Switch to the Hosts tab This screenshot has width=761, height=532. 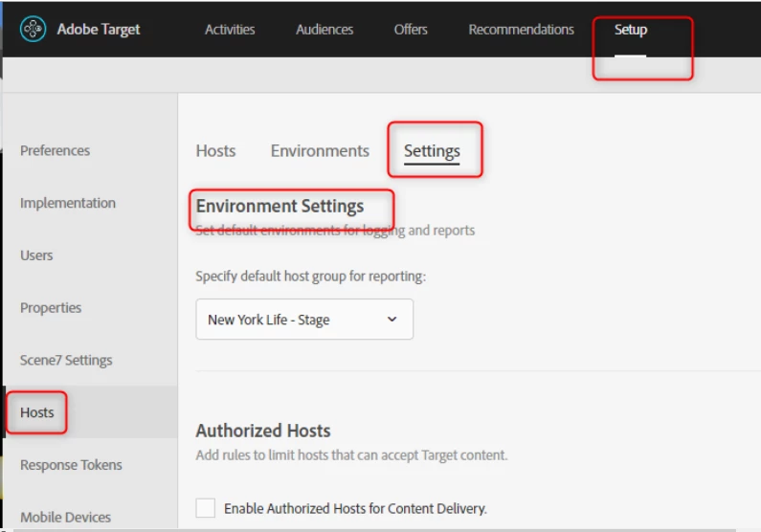pos(215,151)
